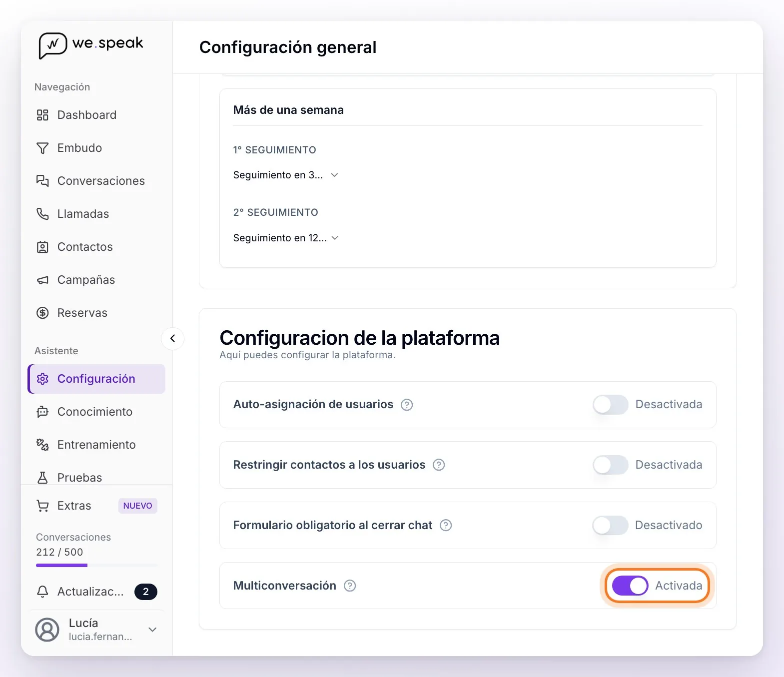Enable Restringir contactos a los usuarios toggle

[610, 465]
